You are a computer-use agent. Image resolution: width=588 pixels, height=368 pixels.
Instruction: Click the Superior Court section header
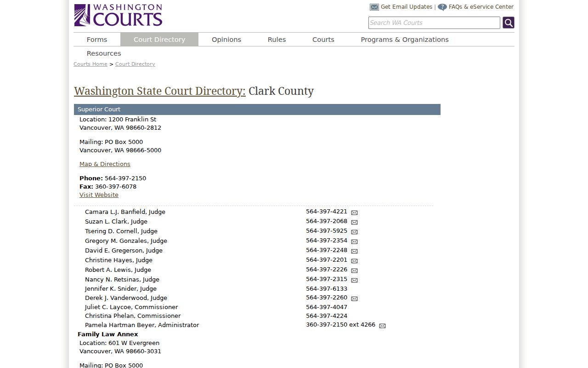(257, 109)
